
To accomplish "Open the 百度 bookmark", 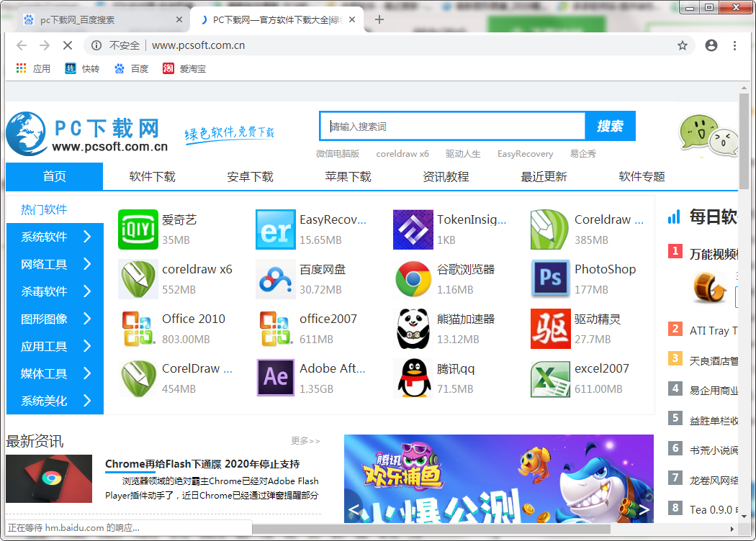I will (131, 68).
